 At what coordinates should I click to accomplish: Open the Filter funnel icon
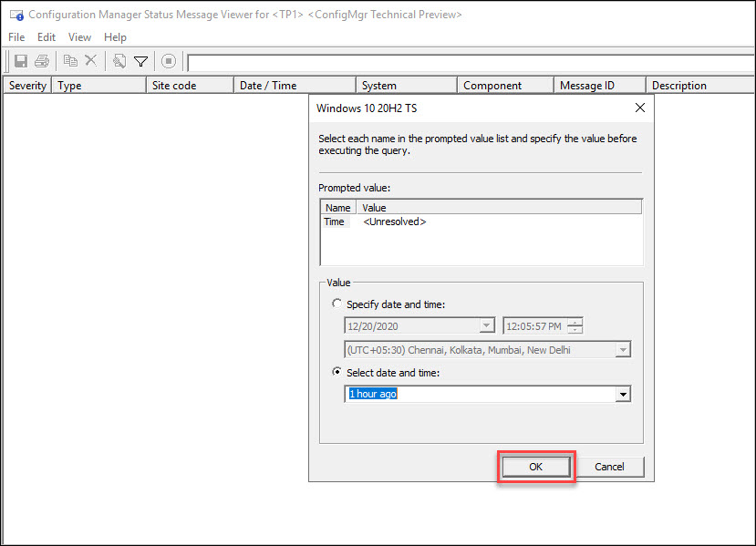pos(140,61)
